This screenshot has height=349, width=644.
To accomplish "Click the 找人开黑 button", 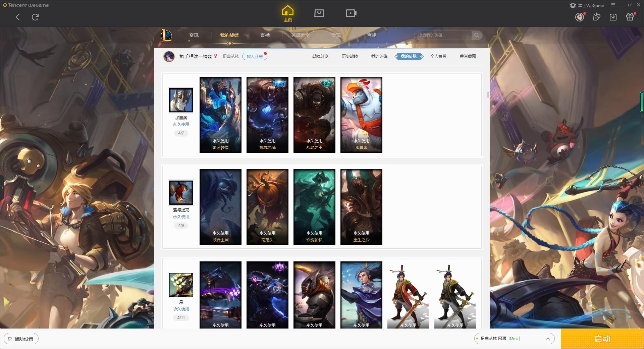I will [x=255, y=56].
